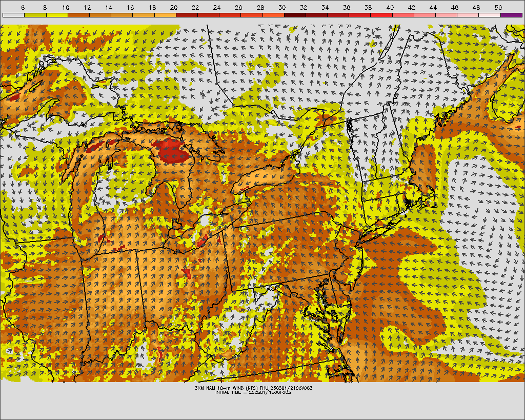This screenshot has width=525, height=420.
Task: Click the legend value 16
Action: 130,7
